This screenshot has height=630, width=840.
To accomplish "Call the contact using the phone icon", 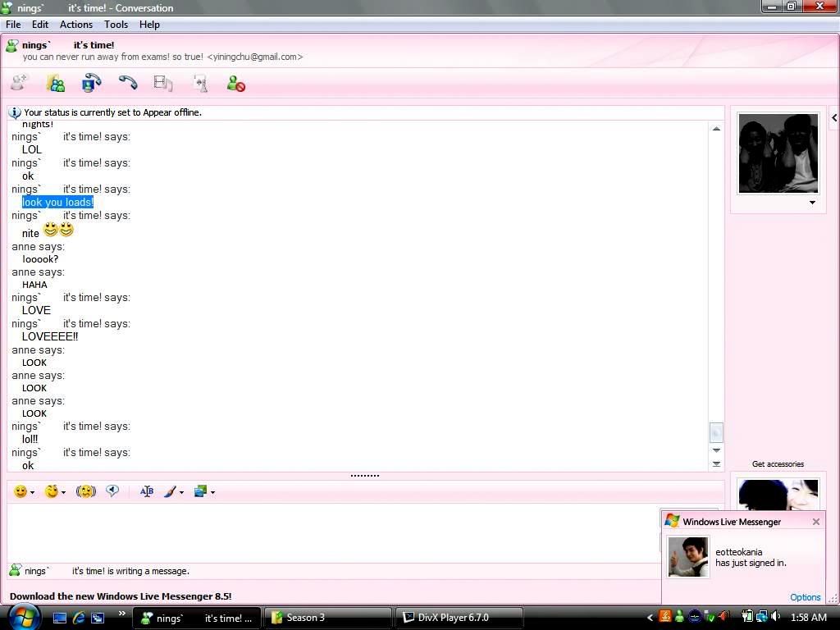I will (127, 83).
